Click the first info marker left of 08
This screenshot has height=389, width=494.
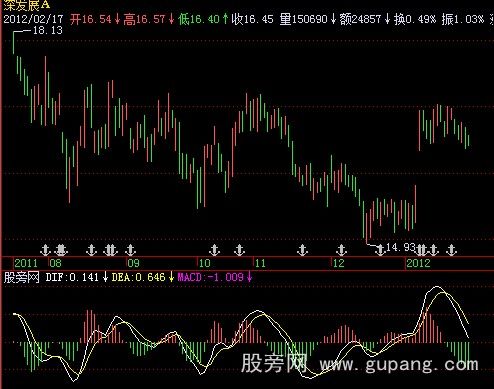tap(45, 250)
